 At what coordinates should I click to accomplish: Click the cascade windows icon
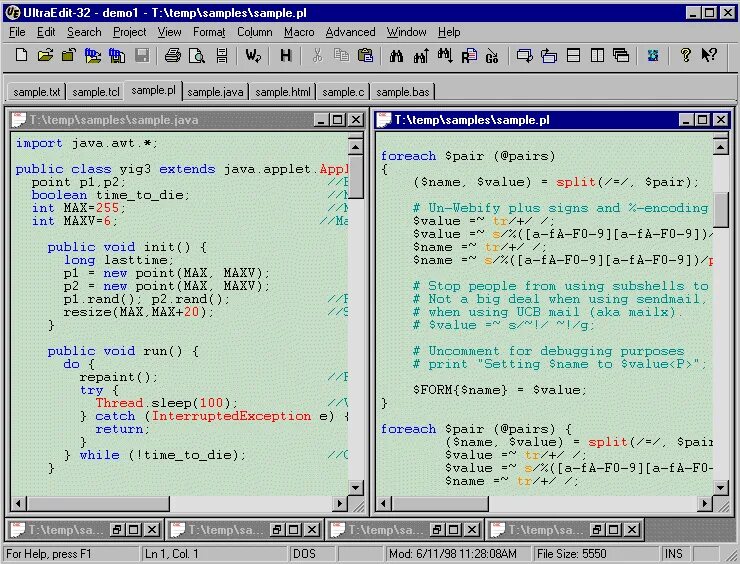click(x=621, y=55)
